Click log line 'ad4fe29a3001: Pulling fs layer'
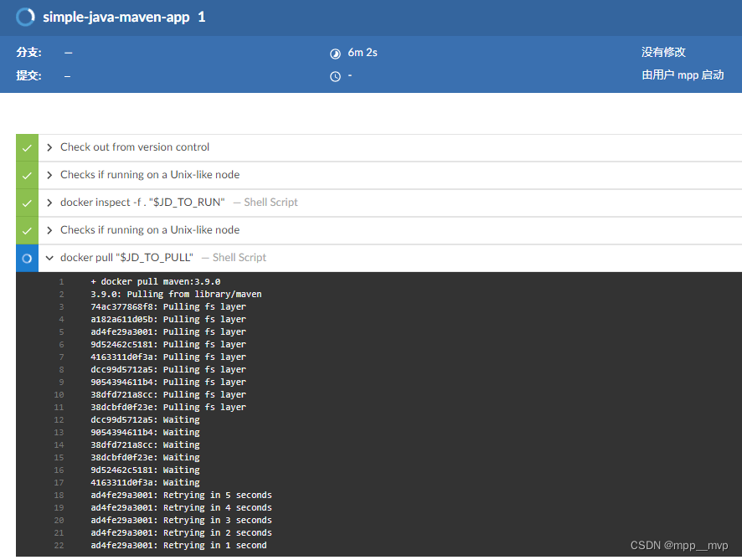The image size is (742, 560). click(x=168, y=331)
